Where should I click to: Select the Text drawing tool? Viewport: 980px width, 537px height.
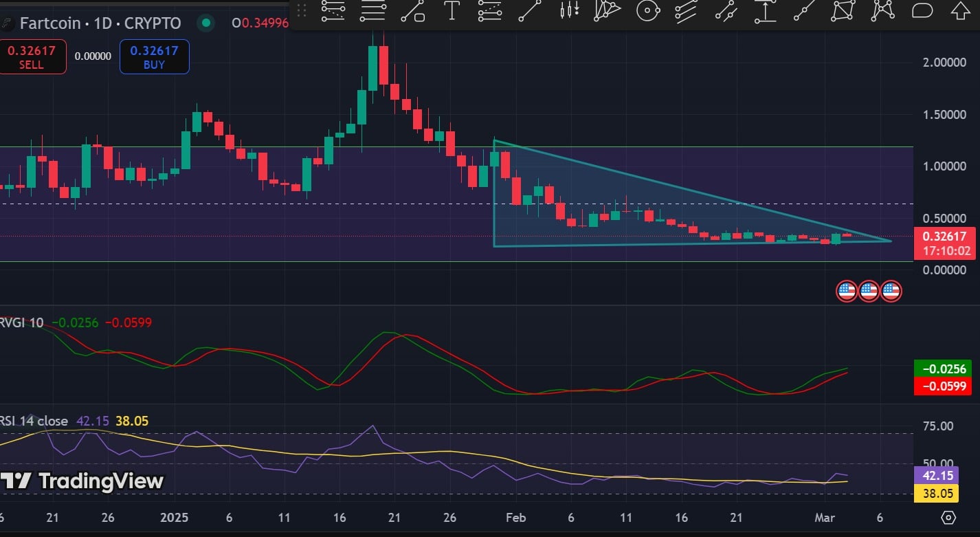[x=452, y=10]
